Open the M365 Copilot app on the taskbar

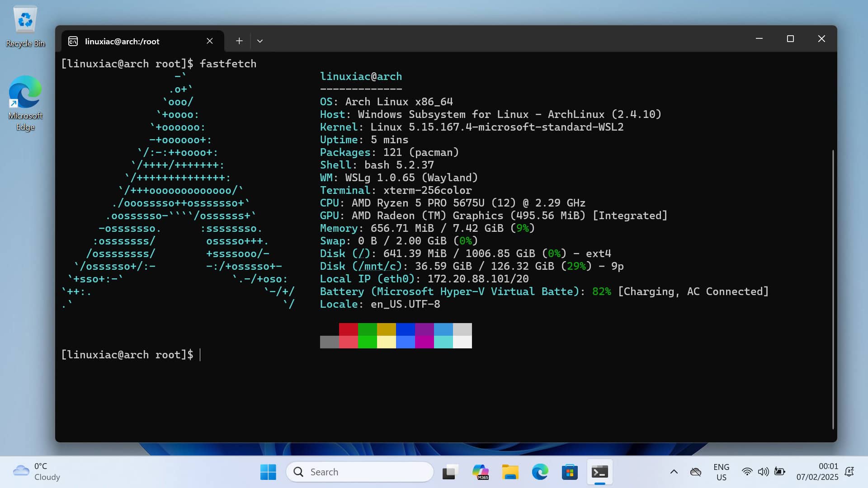pyautogui.click(x=481, y=471)
